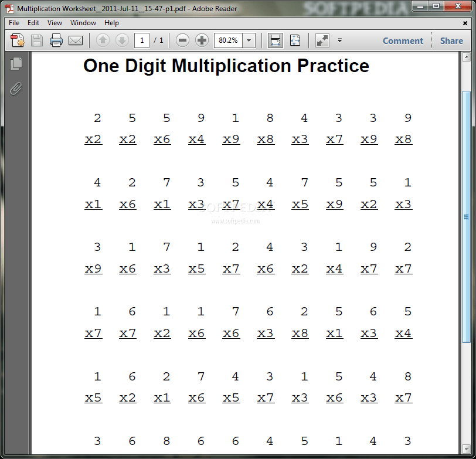Viewport: 476px width, 459px height.
Task: Open the zoom percentage dropdown arrow
Action: point(249,40)
